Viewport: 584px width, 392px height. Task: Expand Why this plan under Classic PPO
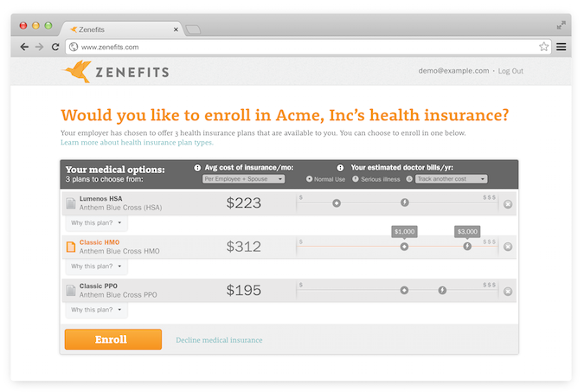[x=97, y=310]
